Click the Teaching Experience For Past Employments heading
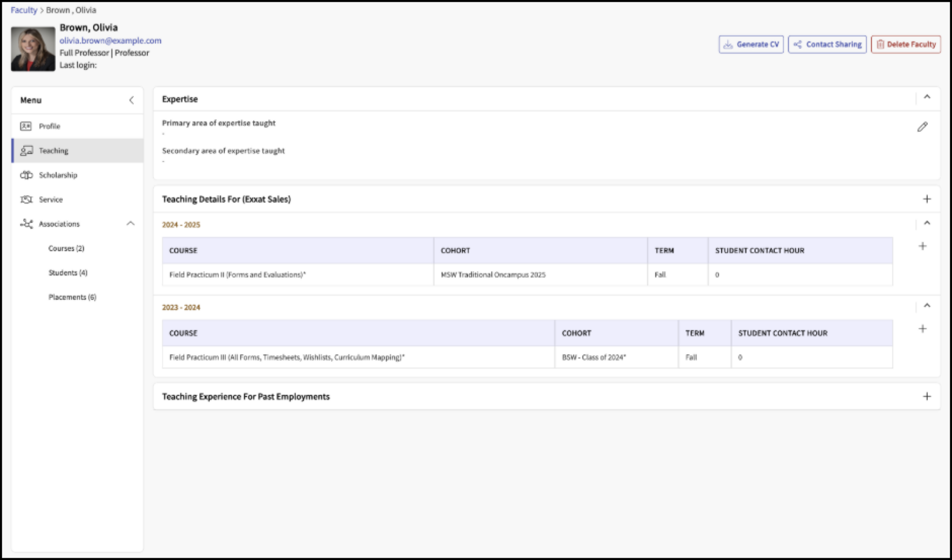Image resolution: width=952 pixels, height=560 pixels. click(246, 396)
